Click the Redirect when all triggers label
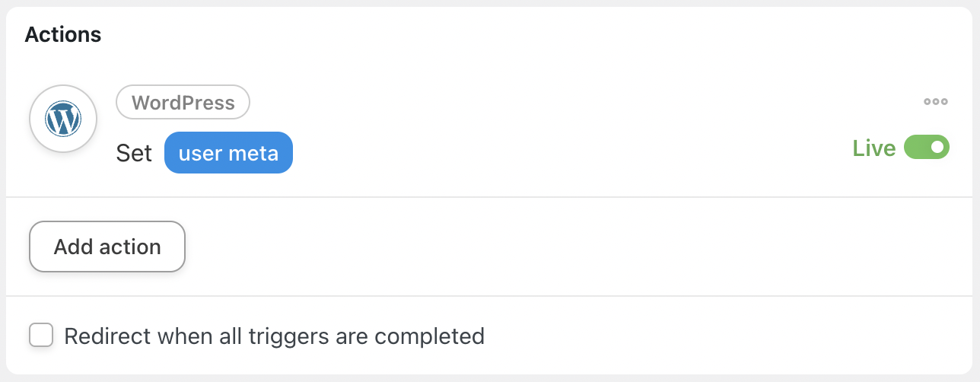 [x=275, y=336]
